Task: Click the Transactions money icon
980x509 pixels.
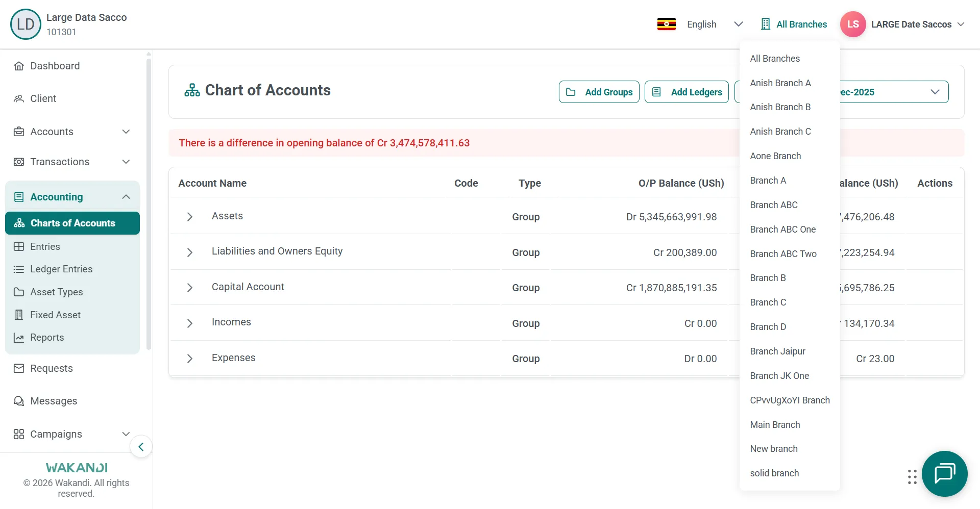Action: pyautogui.click(x=19, y=162)
